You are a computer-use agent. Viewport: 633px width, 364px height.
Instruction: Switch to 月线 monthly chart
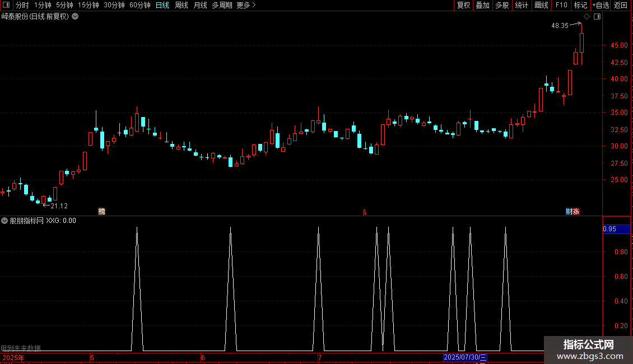click(x=200, y=5)
